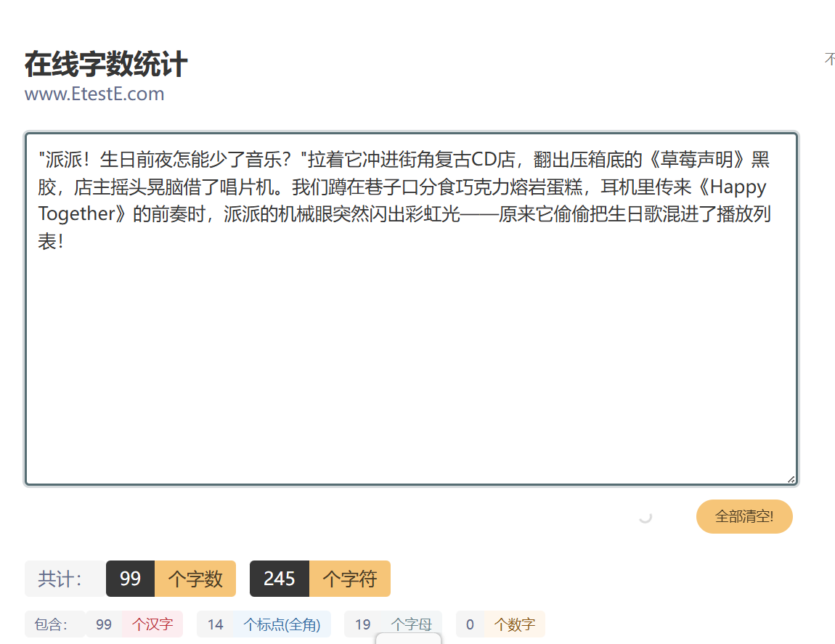Click the 共计: label
Image resolution: width=835 pixels, height=644 pixels.
point(65,579)
